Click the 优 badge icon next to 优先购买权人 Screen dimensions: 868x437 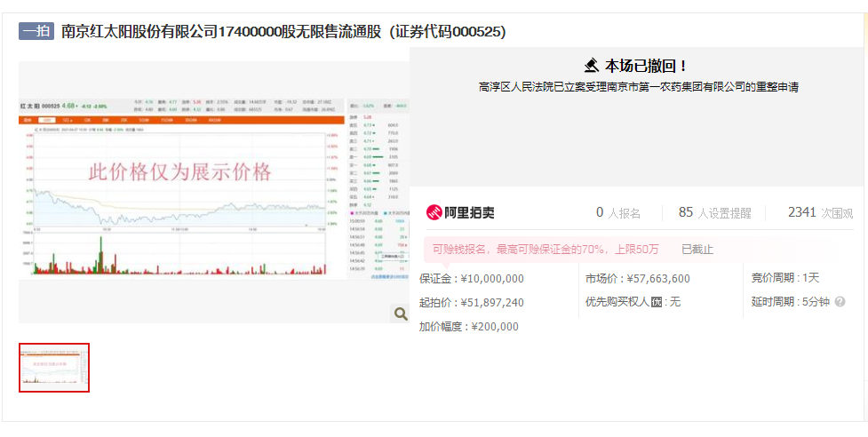pos(657,302)
